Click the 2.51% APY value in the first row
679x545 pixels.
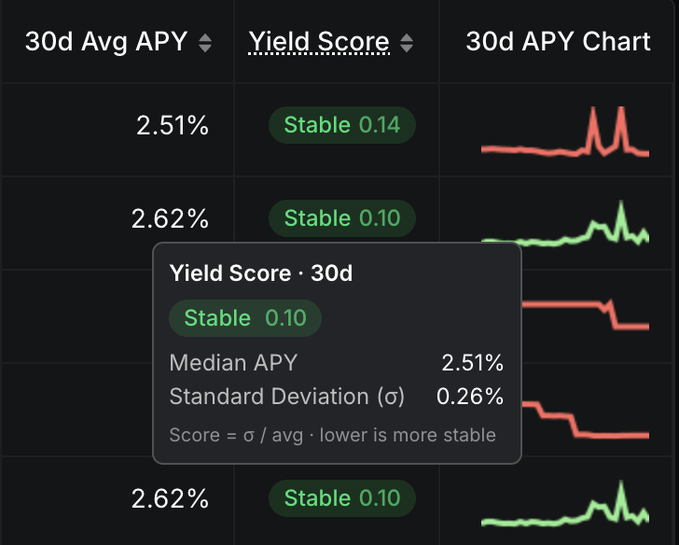point(172,126)
